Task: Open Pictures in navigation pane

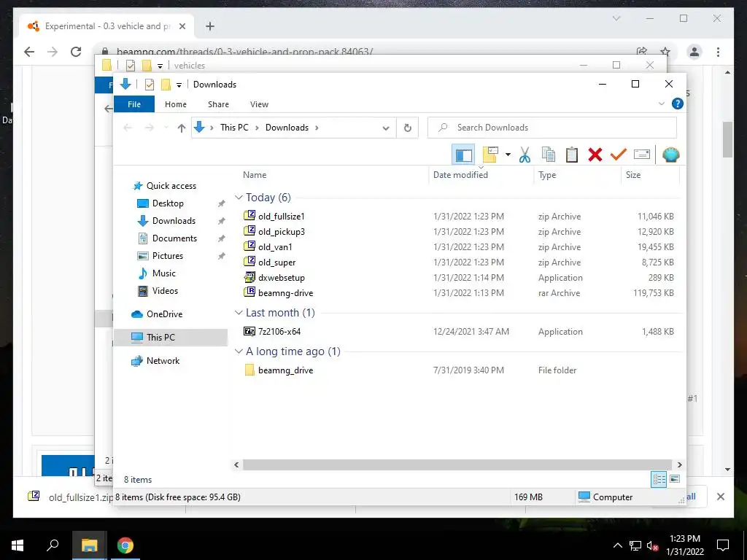Action: click(167, 256)
